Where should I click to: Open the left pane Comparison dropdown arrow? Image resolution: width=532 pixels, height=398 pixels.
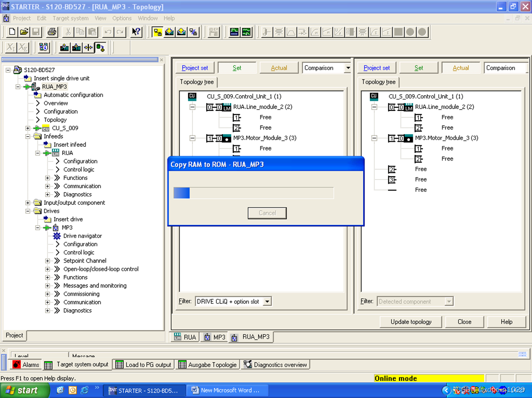[x=348, y=68]
